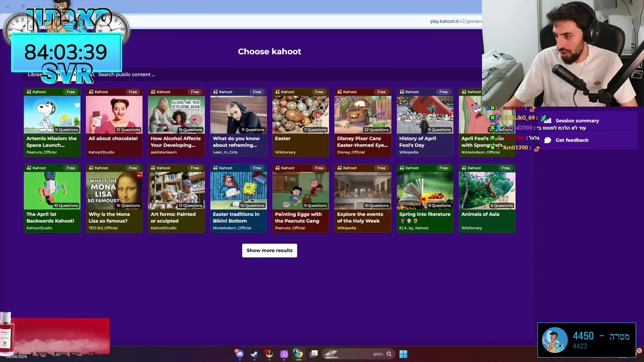644x362 pixels.
Task: Pick the Easter kahoot by Wiktionary
Action: click(x=300, y=122)
